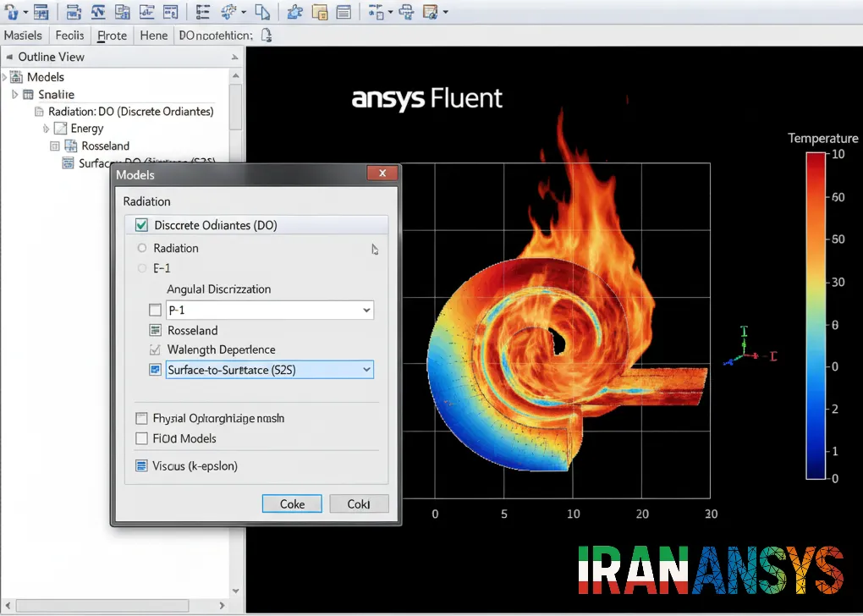Screen dimensions: 863x616
Task: Expand the Energy tree node arrow
Action: pos(47,129)
